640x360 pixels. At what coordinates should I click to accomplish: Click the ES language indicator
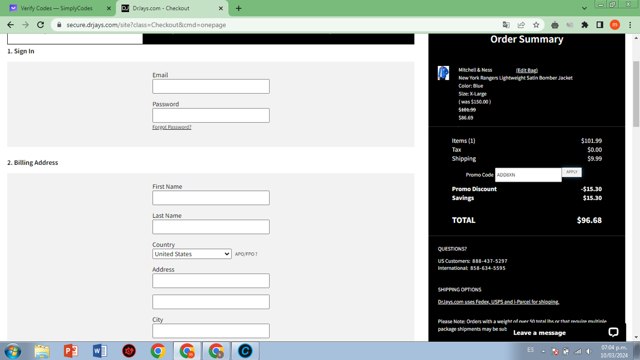(530, 350)
